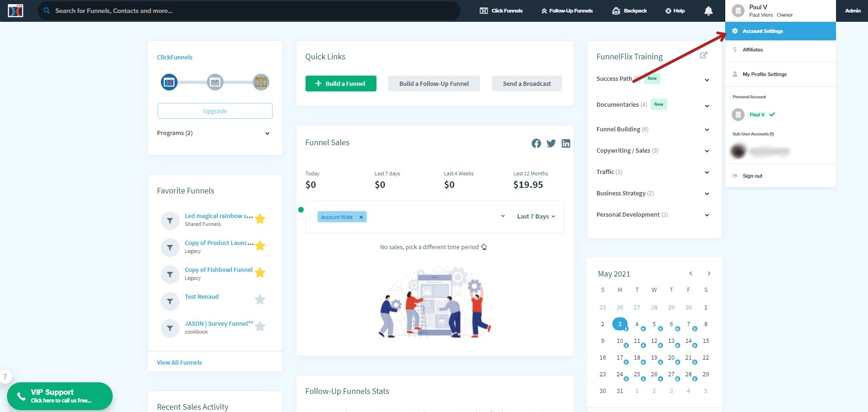Select May 14 on the calendar
This screenshot has width=868, height=412.
click(x=689, y=341)
